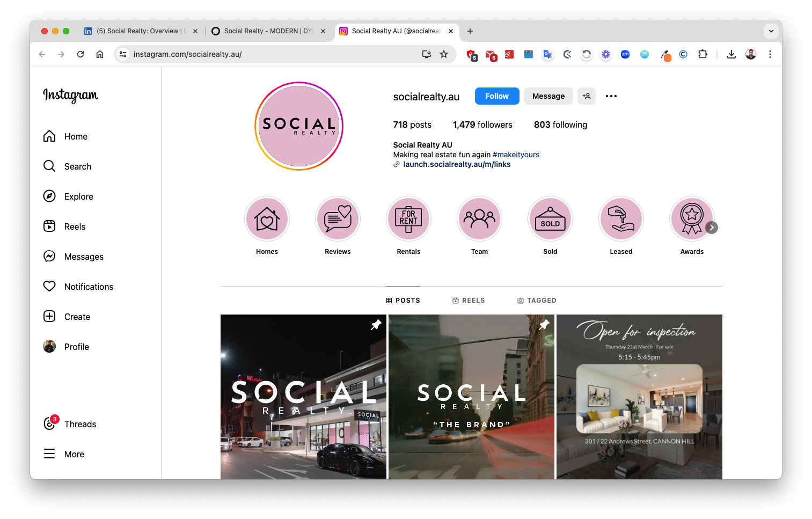This screenshot has height=519, width=812.
Task: Open the Open for inspection post
Action: [x=639, y=397]
